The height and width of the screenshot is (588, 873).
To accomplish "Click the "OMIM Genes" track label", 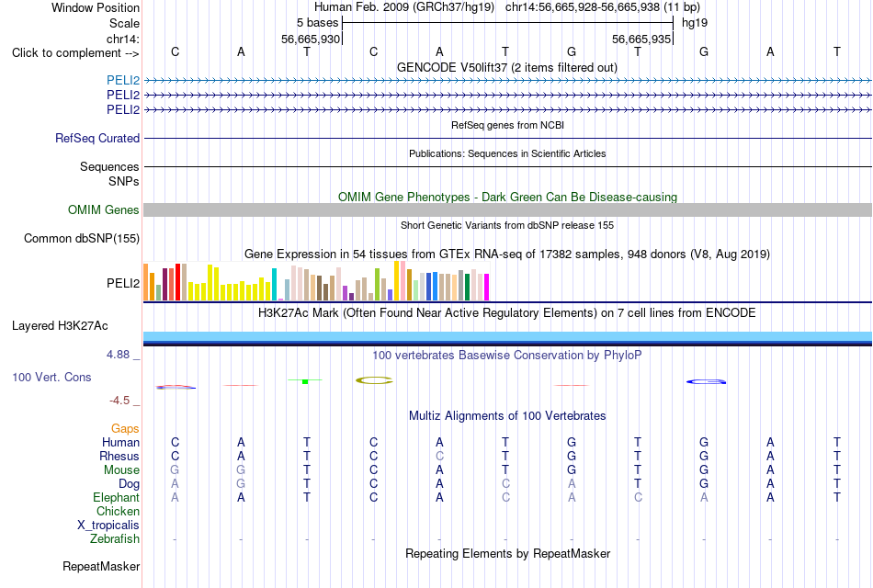I will [103, 209].
